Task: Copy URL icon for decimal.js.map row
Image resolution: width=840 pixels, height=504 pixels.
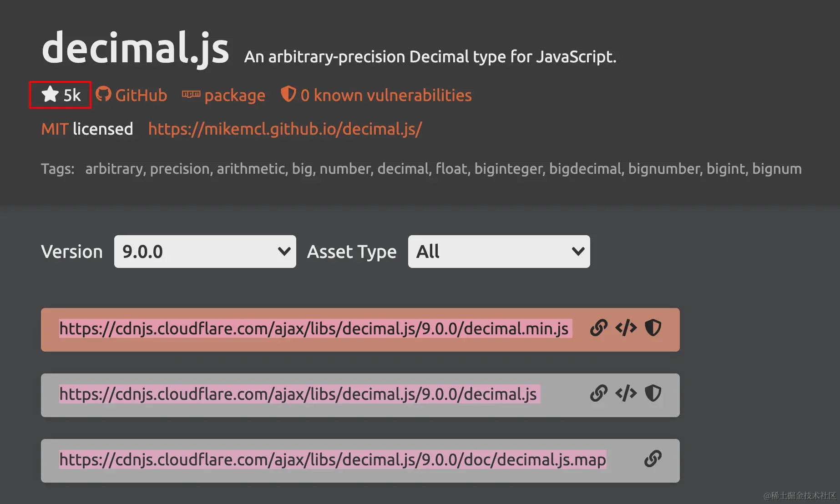Action: click(x=653, y=459)
